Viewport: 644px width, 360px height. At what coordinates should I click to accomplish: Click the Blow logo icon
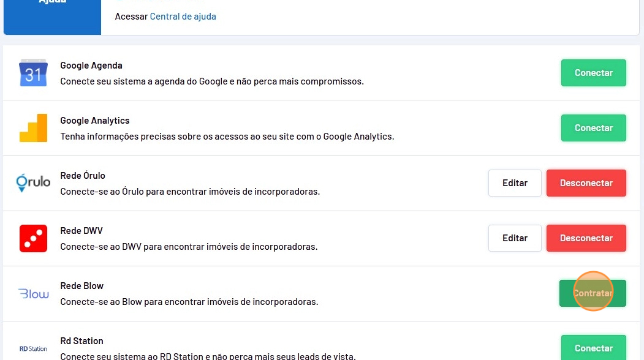34,294
